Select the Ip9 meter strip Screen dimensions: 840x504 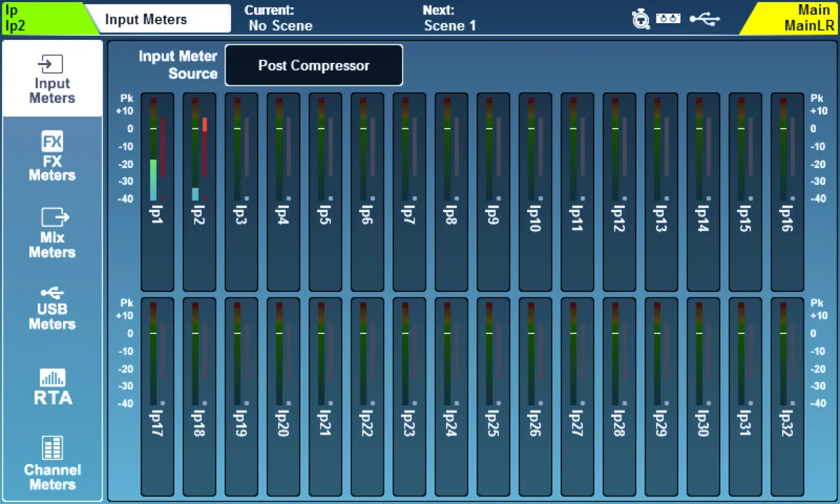coord(493,192)
